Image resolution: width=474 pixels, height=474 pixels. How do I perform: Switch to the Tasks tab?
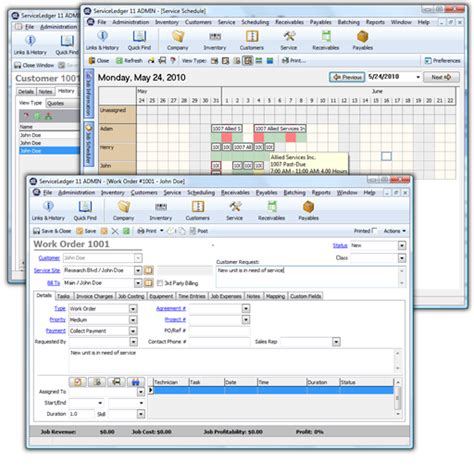[63, 296]
